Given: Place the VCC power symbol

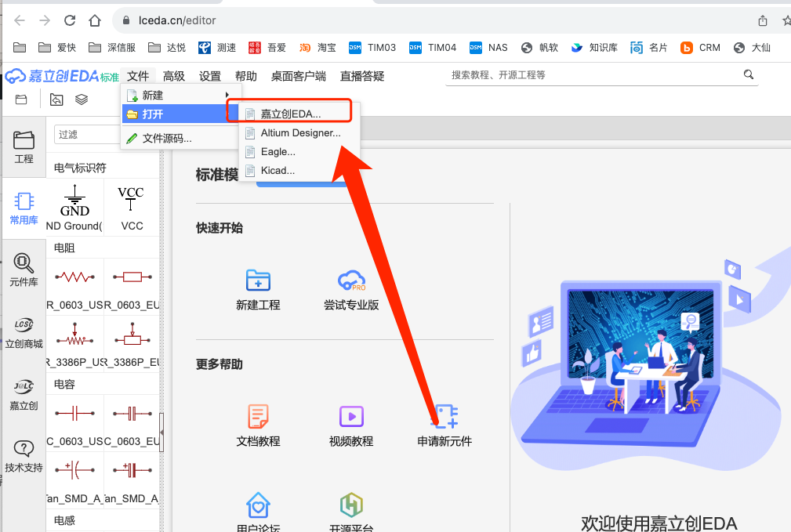Looking at the screenshot, I should (132, 208).
